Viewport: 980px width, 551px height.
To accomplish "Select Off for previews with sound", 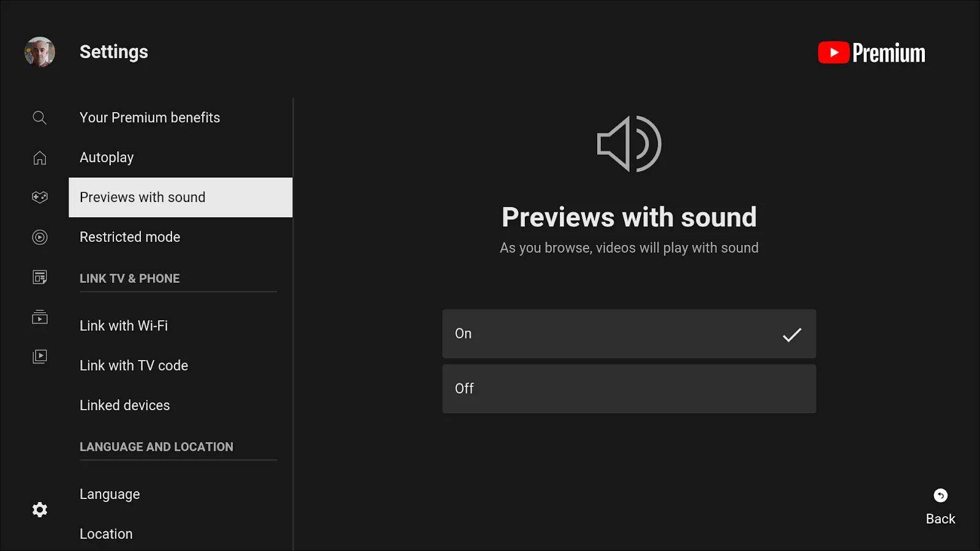I will pos(628,389).
